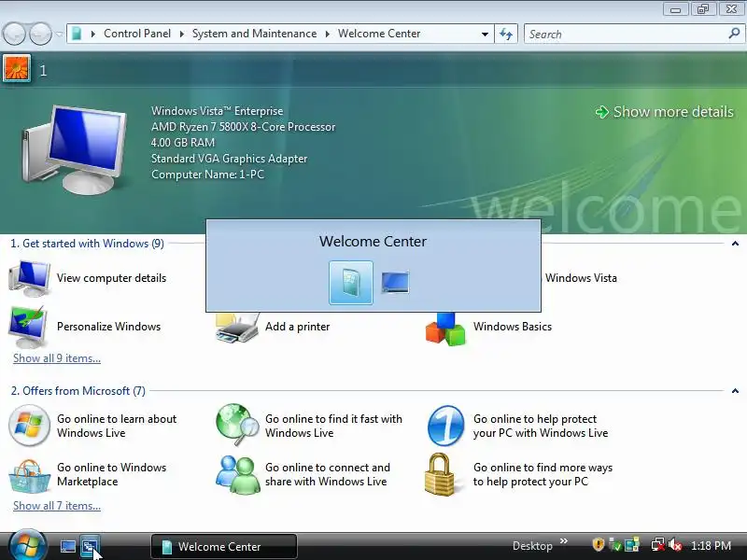747x560 pixels.
Task: Click the large computer icon in header
Action: pyautogui.click(x=75, y=149)
